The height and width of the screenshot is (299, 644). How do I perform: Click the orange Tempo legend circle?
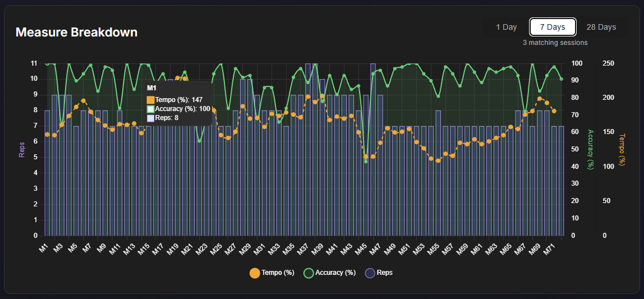[x=255, y=273]
